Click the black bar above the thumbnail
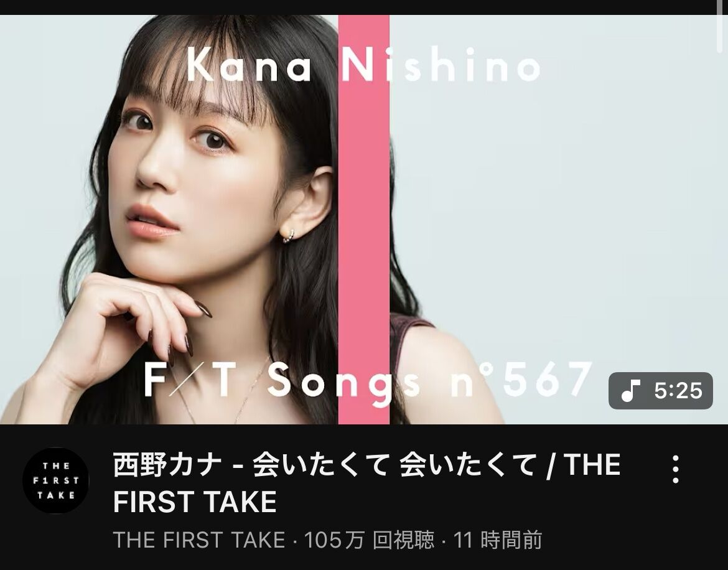The width and height of the screenshot is (728, 570). pyautogui.click(x=364, y=7)
